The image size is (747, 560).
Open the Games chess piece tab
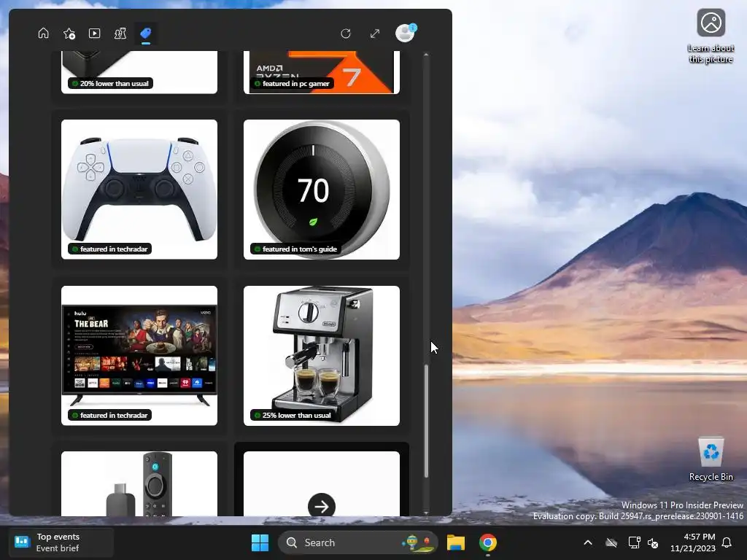coord(120,34)
